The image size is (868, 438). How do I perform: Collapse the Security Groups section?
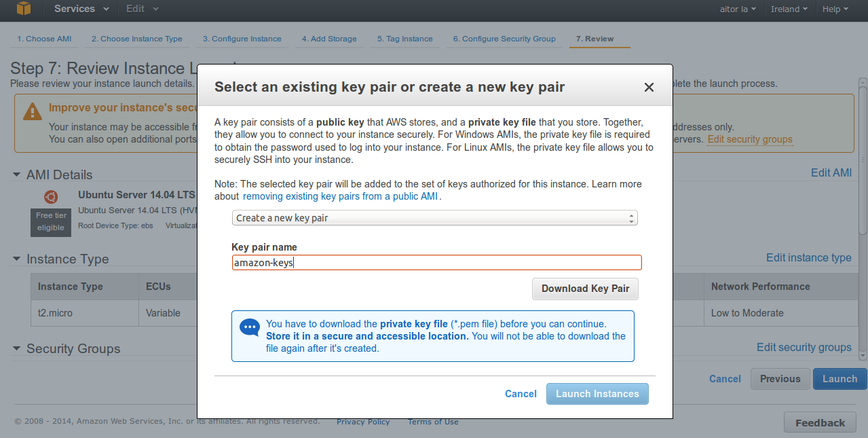[17, 348]
